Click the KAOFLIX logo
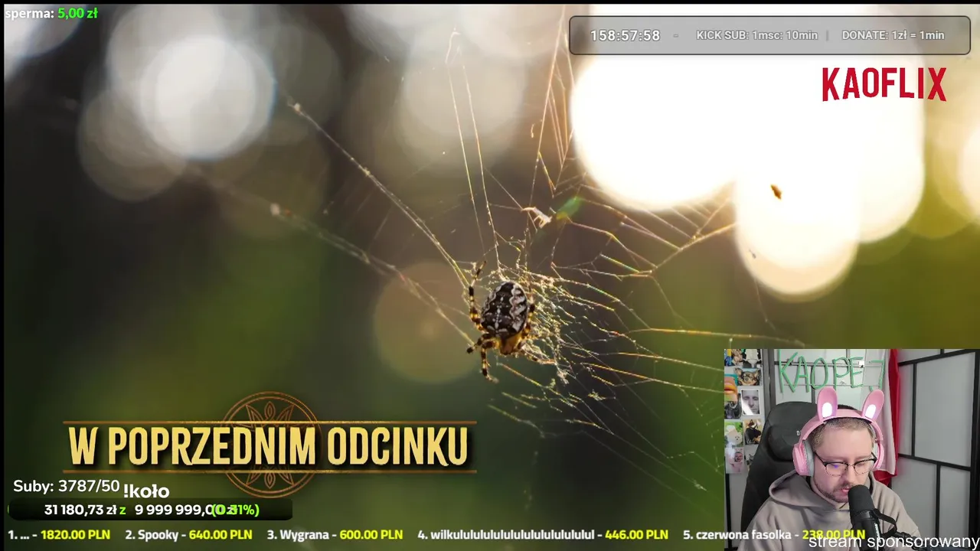 pyautogui.click(x=884, y=84)
